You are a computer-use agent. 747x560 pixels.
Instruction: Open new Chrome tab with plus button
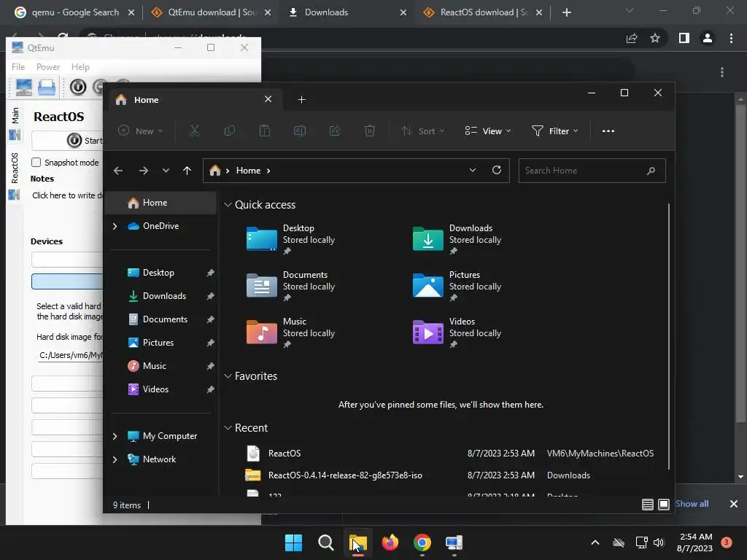coord(566,12)
